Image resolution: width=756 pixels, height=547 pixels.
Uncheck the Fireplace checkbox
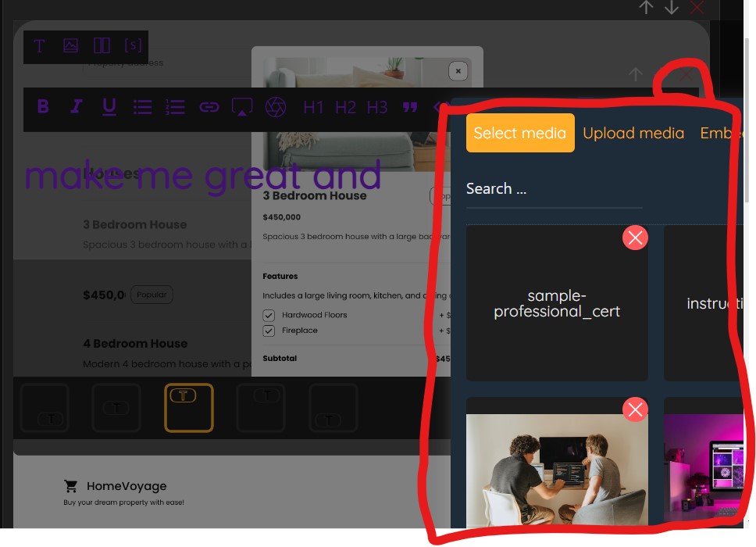click(x=269, y=331)
